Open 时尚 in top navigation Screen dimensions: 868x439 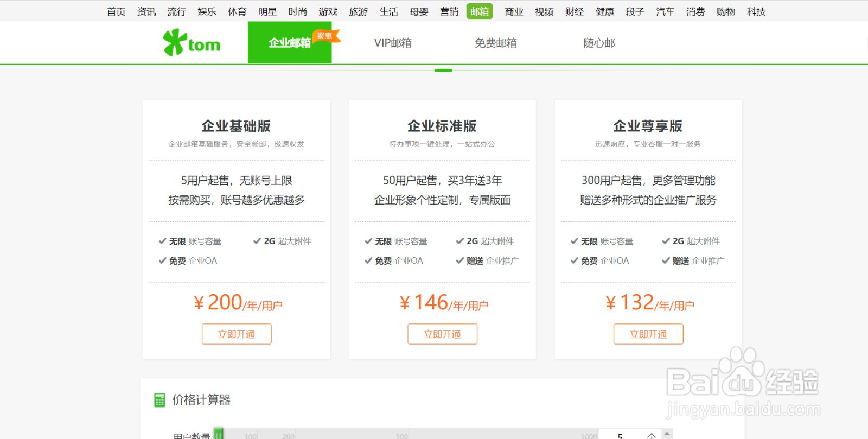click(x=298, y=11)
